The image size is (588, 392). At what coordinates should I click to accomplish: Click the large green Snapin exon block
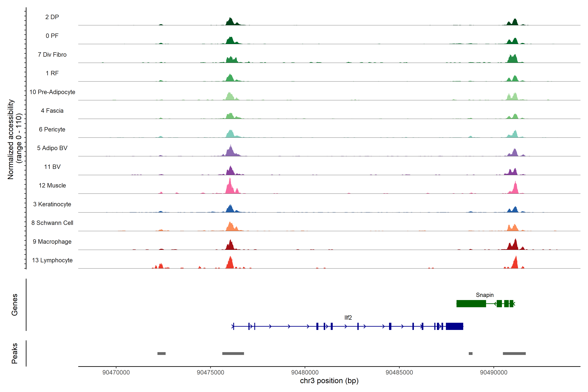click(x=471, y=304)
